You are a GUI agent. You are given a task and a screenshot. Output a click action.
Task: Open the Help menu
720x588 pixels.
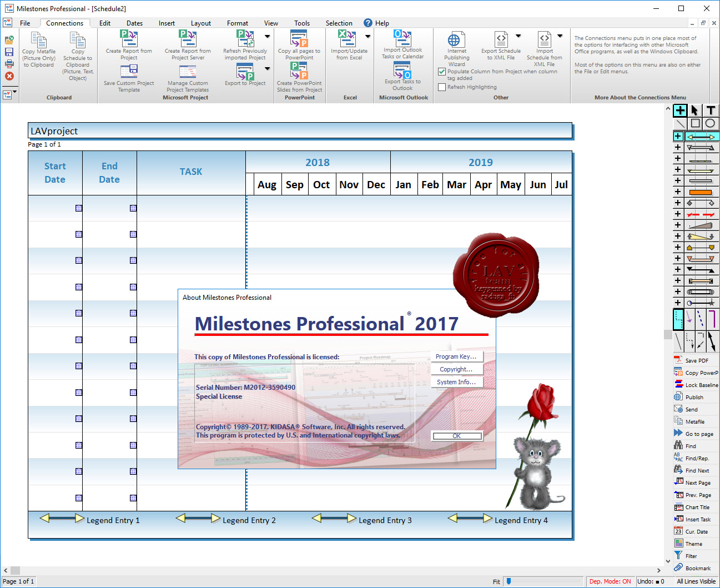376,23
